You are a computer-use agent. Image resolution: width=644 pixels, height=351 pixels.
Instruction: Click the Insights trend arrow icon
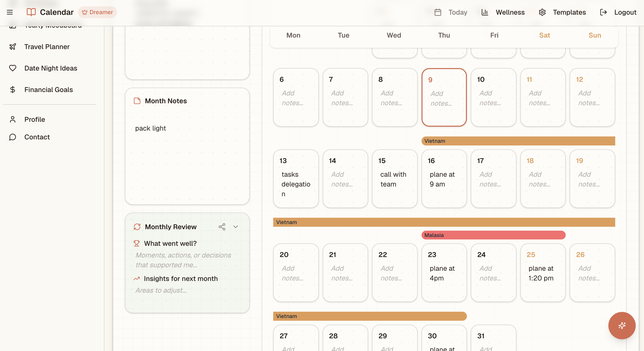(x=137, y=279)
